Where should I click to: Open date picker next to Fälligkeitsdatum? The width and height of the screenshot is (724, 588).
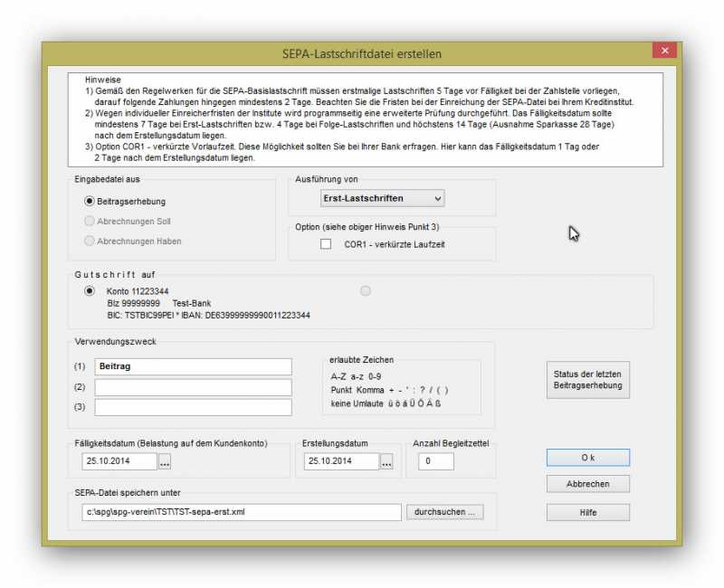tap(165, 462)
